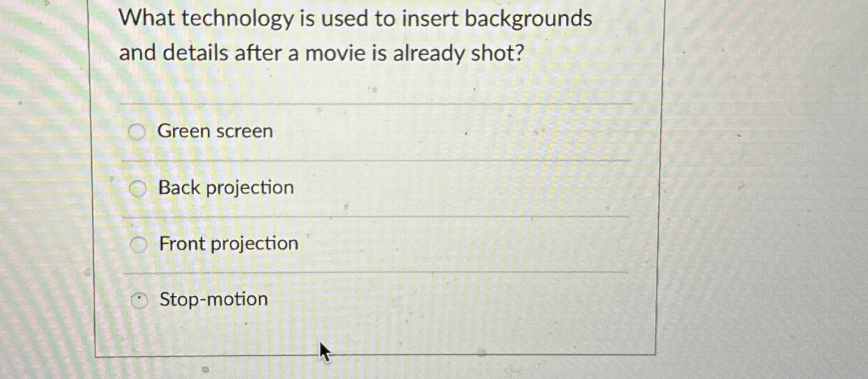Click the Green screen answer row
This screenshot has width=868, height=379.
[374, 132]
